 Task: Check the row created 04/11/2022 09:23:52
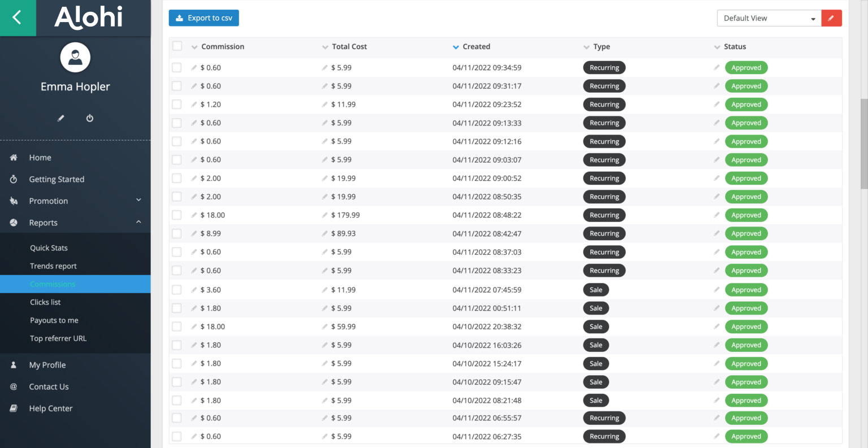(x=177, y=105)
